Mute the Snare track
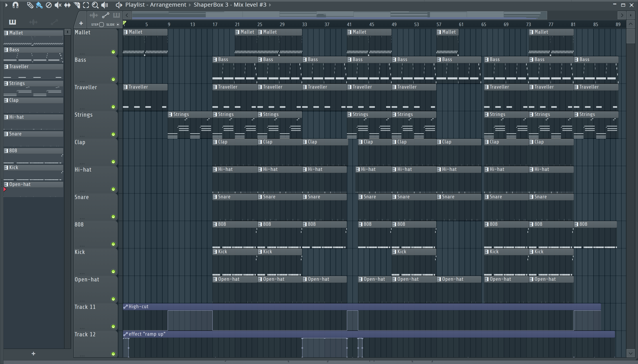 (x=113, y=217)
